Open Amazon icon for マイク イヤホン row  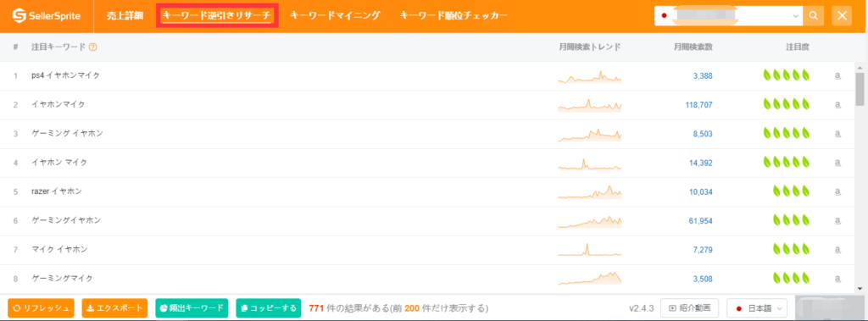pos(837,250)
